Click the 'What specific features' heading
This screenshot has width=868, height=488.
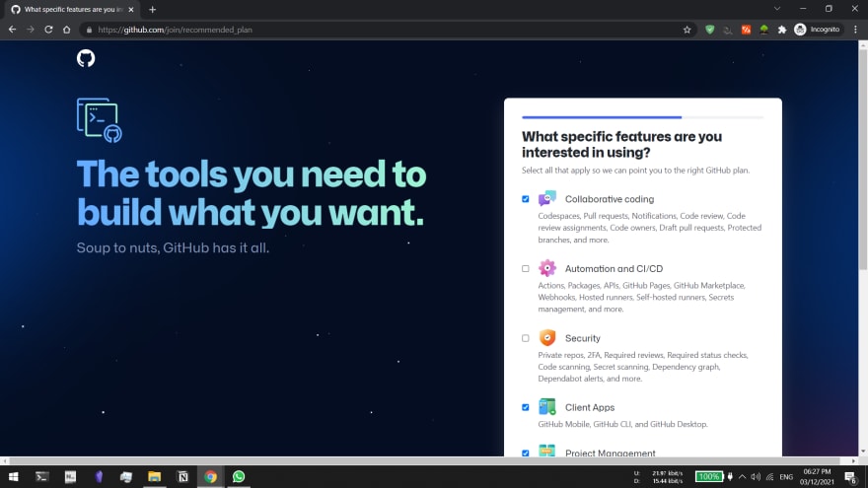tap(621, 144)
